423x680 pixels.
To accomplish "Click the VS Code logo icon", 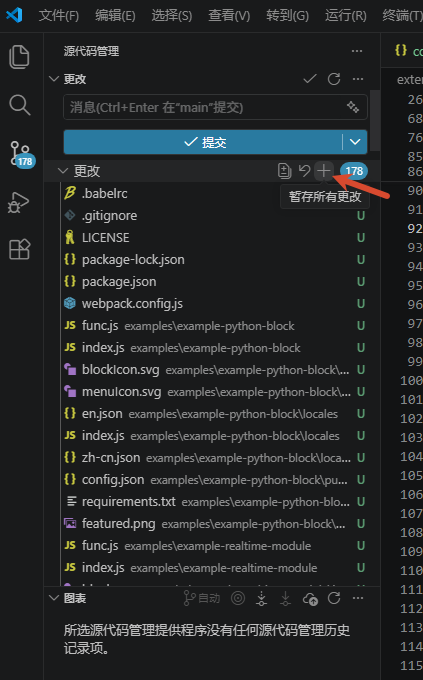I will coord(14,15).
